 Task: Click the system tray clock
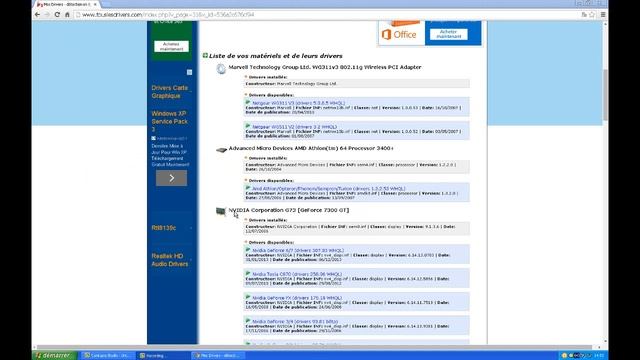[x=599, y=356]
